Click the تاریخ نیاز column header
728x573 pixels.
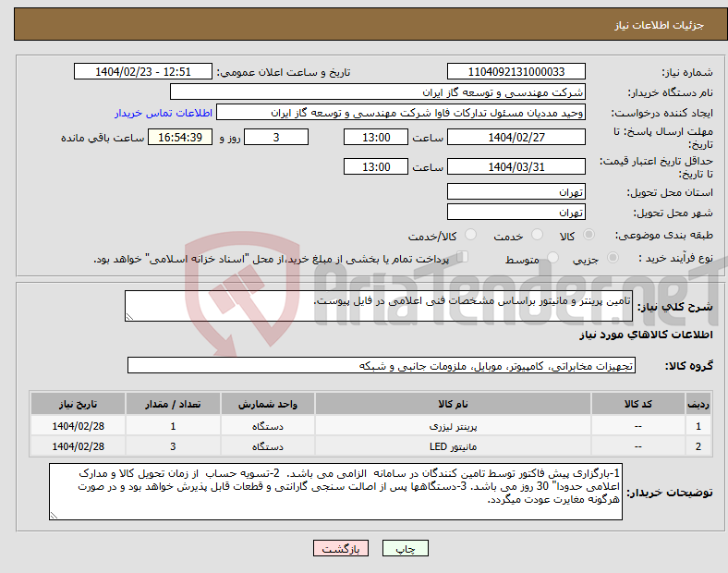78,404
